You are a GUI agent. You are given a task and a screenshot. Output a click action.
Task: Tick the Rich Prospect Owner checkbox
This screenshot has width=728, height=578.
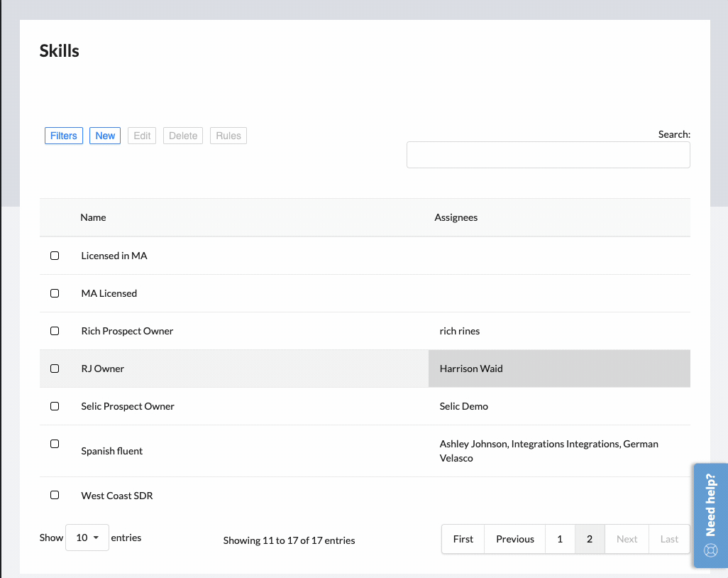click(55, 331)
